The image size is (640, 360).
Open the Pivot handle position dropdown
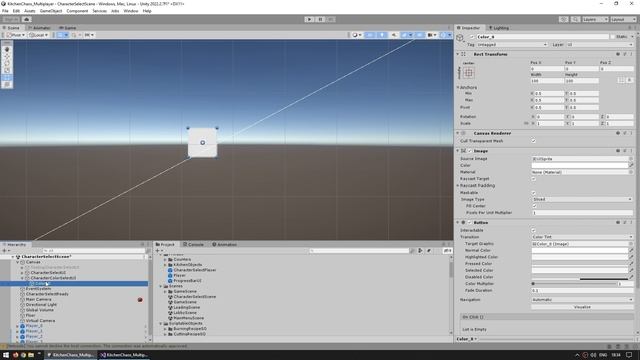[16, 35]
